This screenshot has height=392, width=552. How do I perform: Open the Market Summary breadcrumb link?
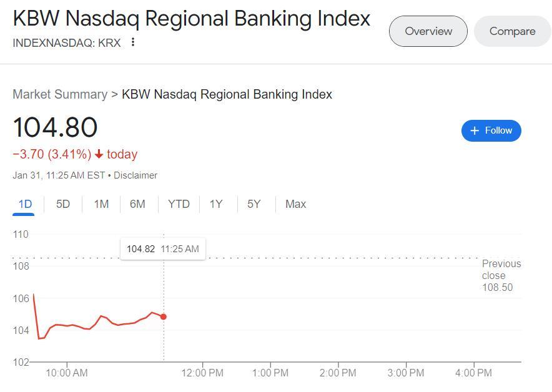[x=60, y=94]
